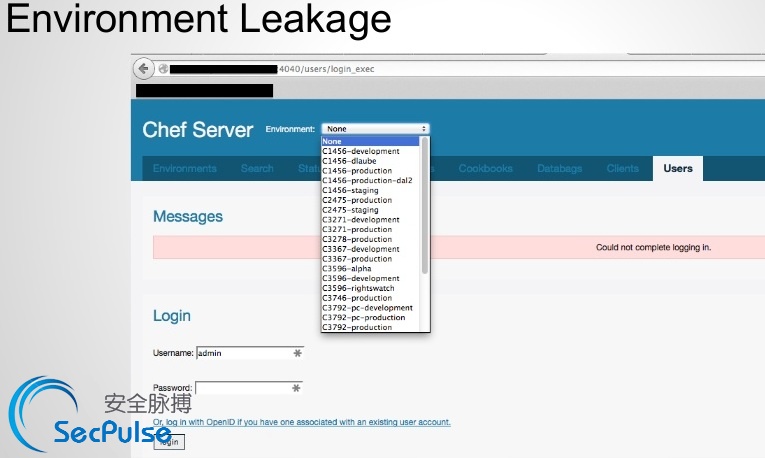Click the globe site icon in address bar
The width and height of the screenshot is (765, 458).
pos(163,69)
